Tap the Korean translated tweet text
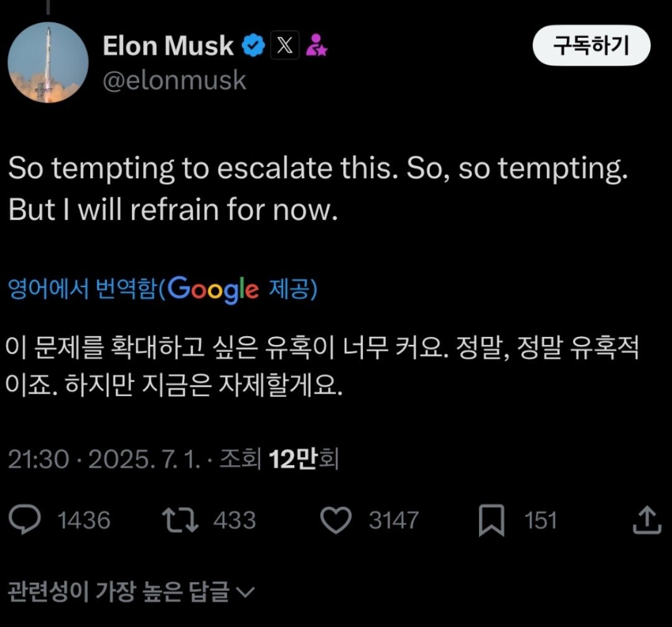 click(x=324, y=367)
